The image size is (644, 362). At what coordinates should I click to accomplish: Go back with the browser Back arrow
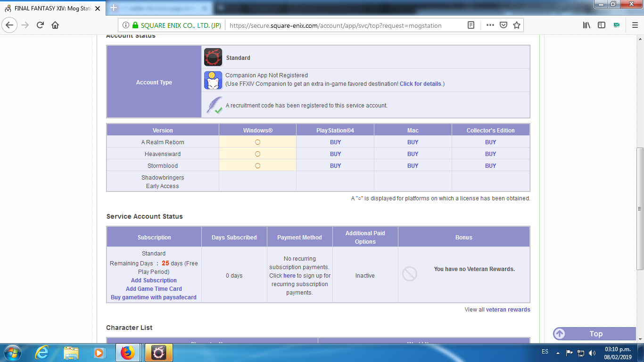(x=10, y=25)
